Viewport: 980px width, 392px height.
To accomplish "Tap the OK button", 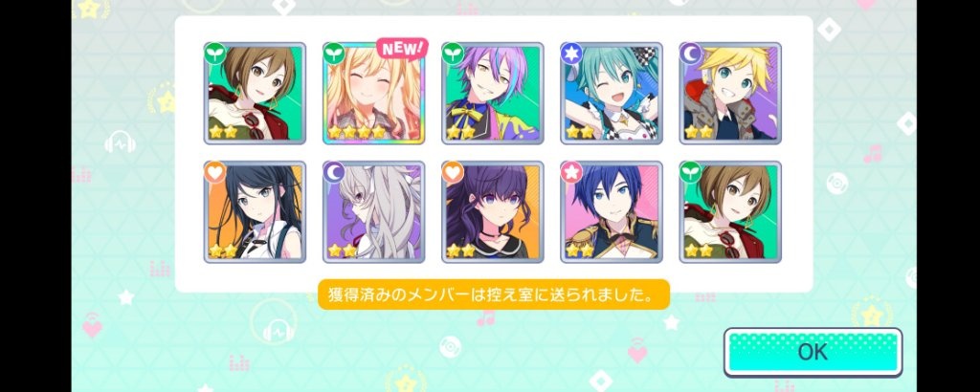I will point(813,352).
